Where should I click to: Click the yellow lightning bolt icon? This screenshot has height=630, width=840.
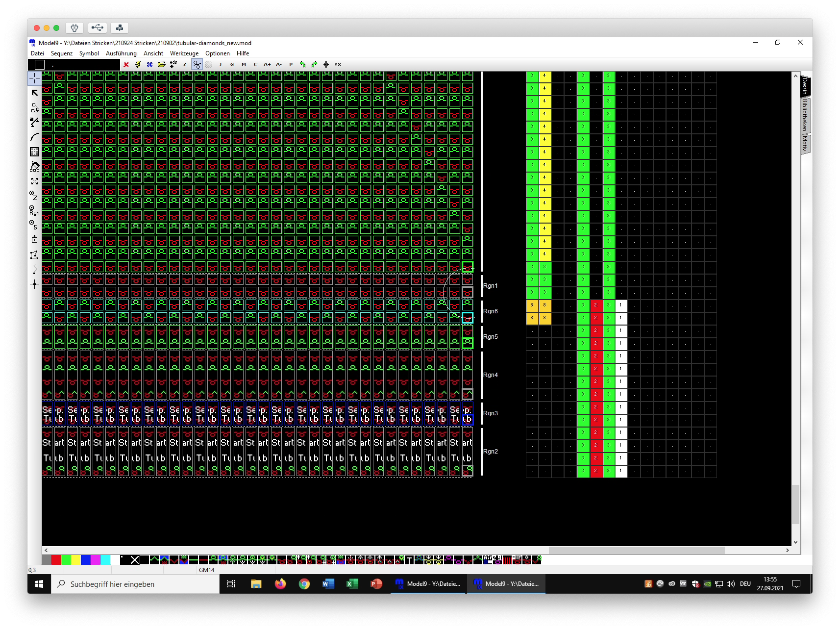pos(138,64)
